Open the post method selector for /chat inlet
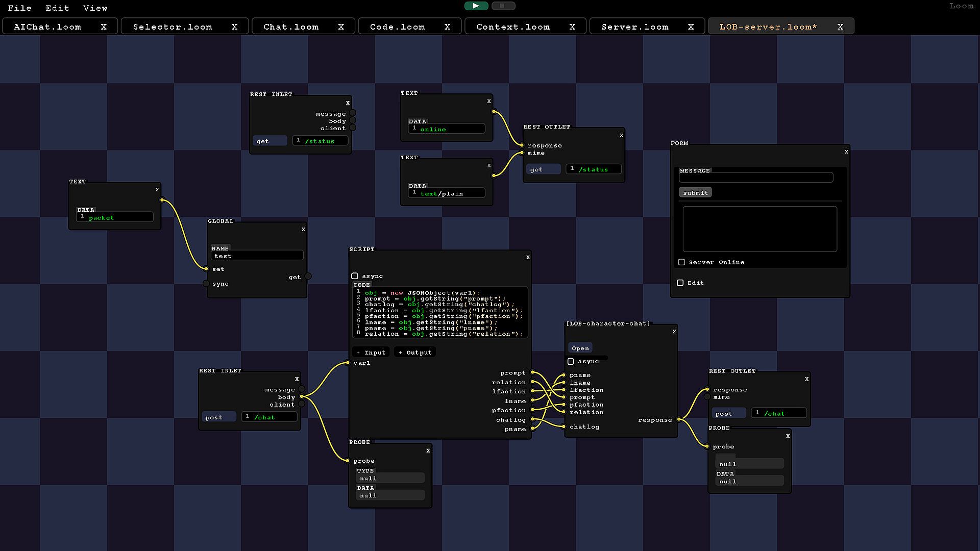This screenshot has height=551, width=980. pos(218,417)
